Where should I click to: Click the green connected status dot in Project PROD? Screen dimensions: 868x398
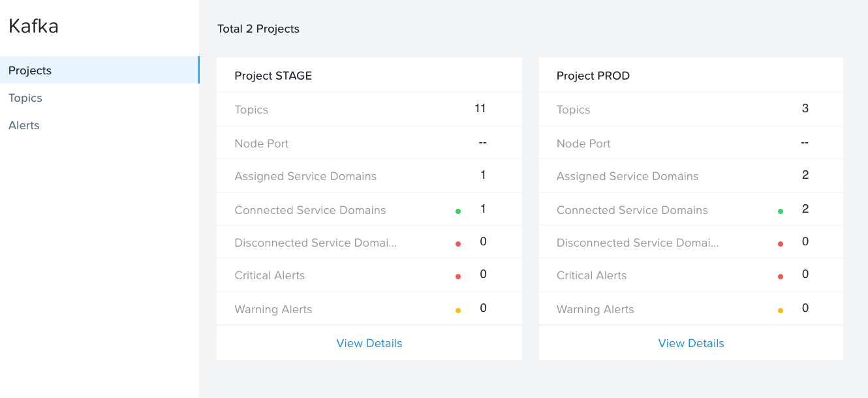coord(781,211)
